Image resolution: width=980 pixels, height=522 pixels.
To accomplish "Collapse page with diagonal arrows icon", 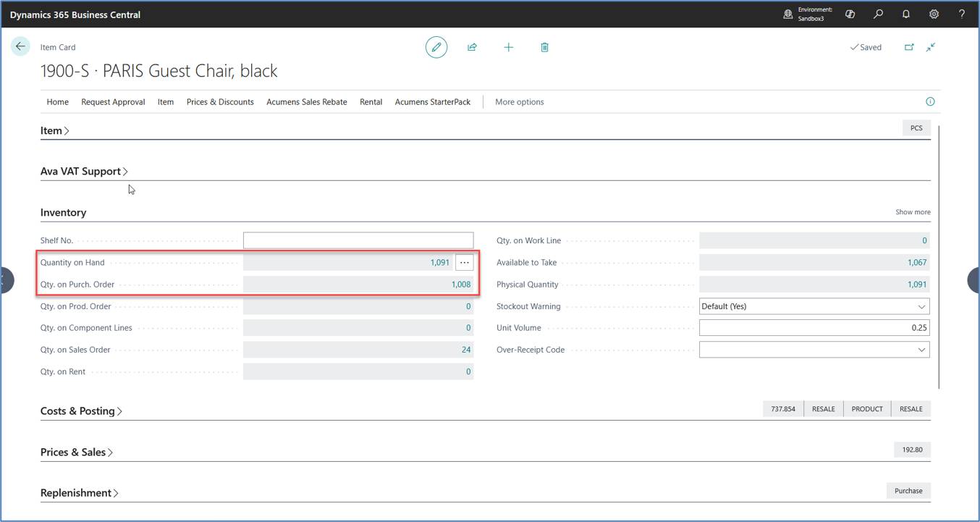I will click(931, 47).
